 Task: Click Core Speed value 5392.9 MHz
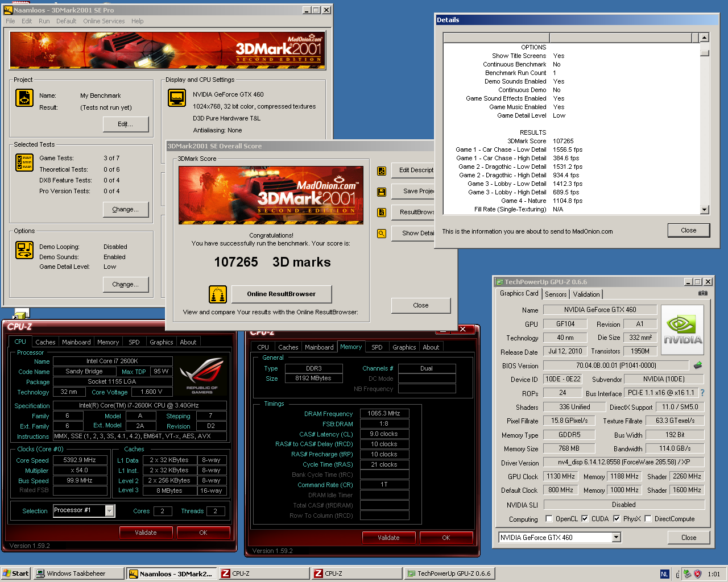[80, 460]
